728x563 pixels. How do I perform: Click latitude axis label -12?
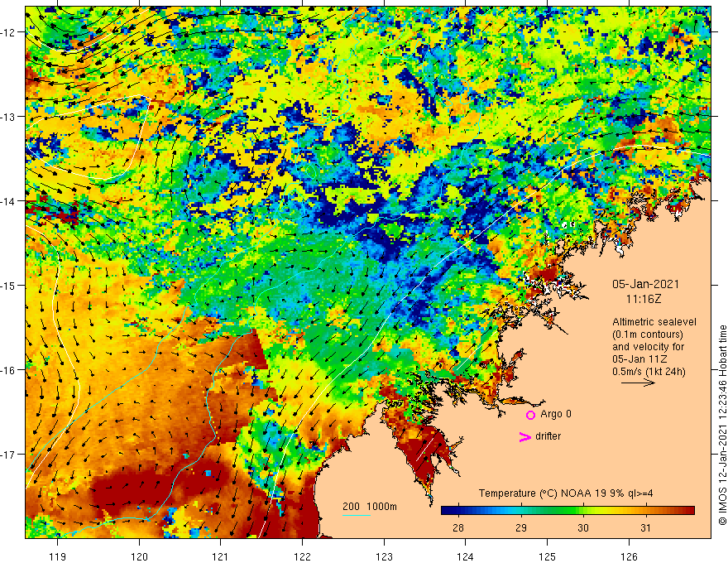tap(9, 32)
